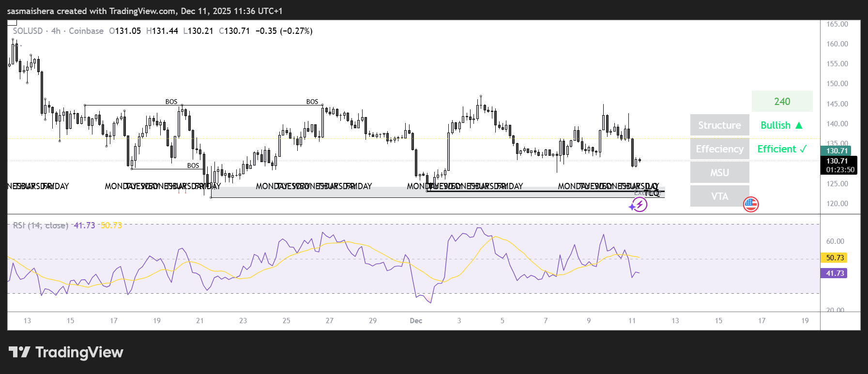The height and width of the screenshot is (374, 868).
Task: Select the MSU panel cell
Action: tap(719, 172)
